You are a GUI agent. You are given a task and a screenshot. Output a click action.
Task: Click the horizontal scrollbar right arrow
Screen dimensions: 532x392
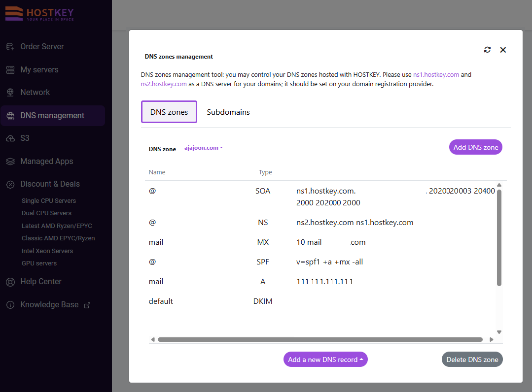coord(491,339)
